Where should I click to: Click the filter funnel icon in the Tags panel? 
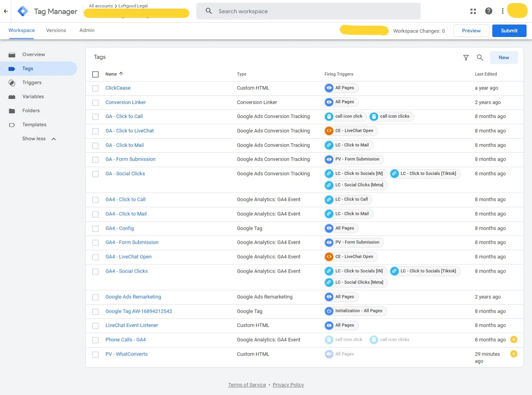point(466,58)
